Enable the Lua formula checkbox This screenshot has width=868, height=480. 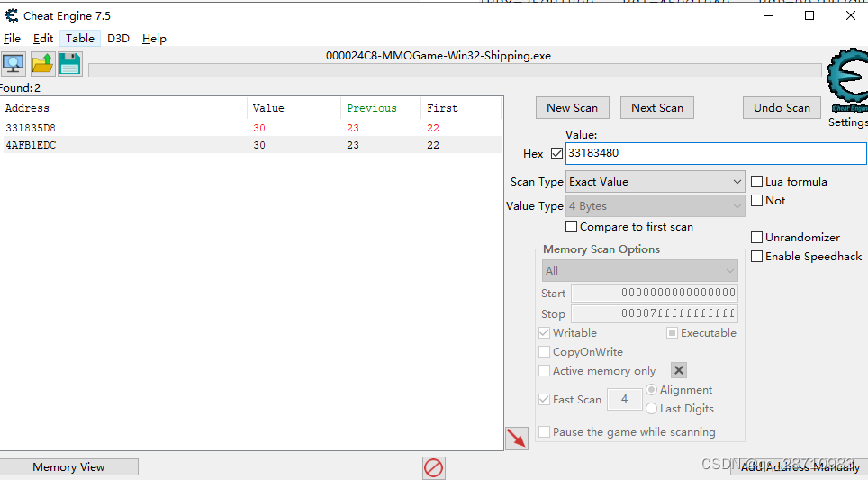[756, 182]
